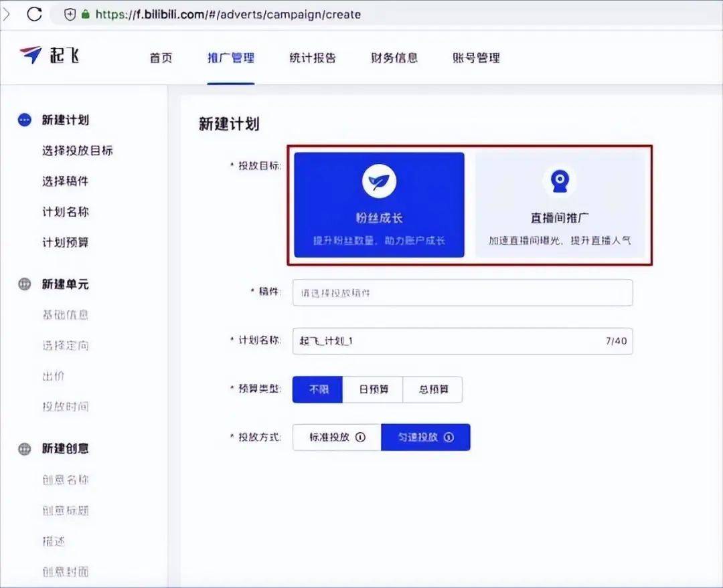Select 直播间推广 as the campaign goal
The width and height of the screenshot is (723, 588).
(x=560, y=205)
